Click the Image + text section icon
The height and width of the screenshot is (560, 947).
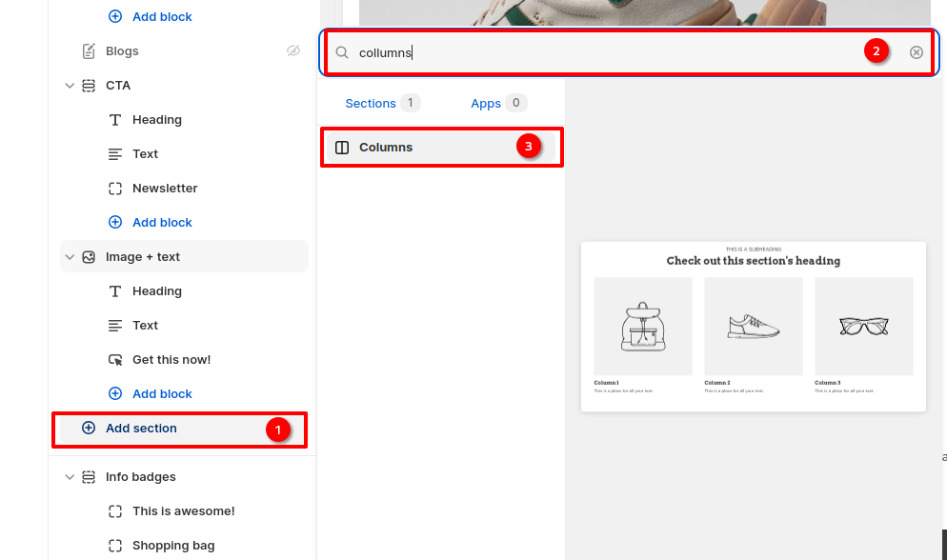tap(89, 257)
